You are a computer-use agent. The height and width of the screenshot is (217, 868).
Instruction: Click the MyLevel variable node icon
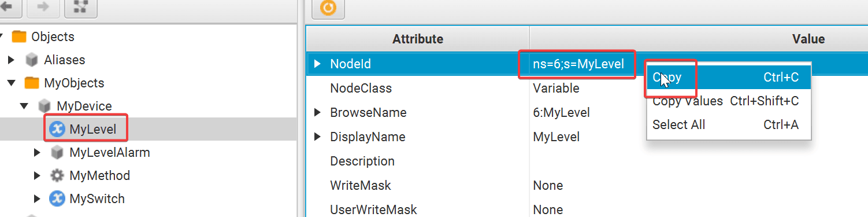coord(57,130)
